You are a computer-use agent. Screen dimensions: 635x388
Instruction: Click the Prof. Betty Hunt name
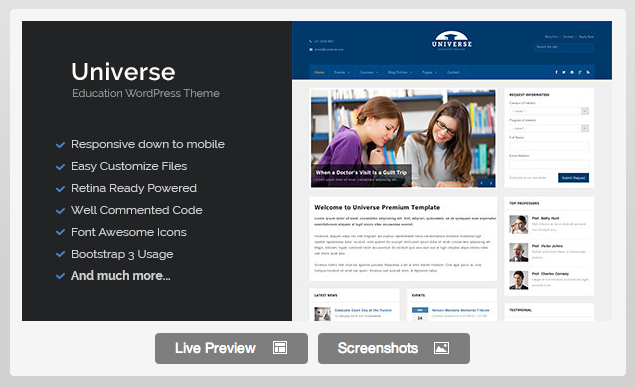coord(546,218)
